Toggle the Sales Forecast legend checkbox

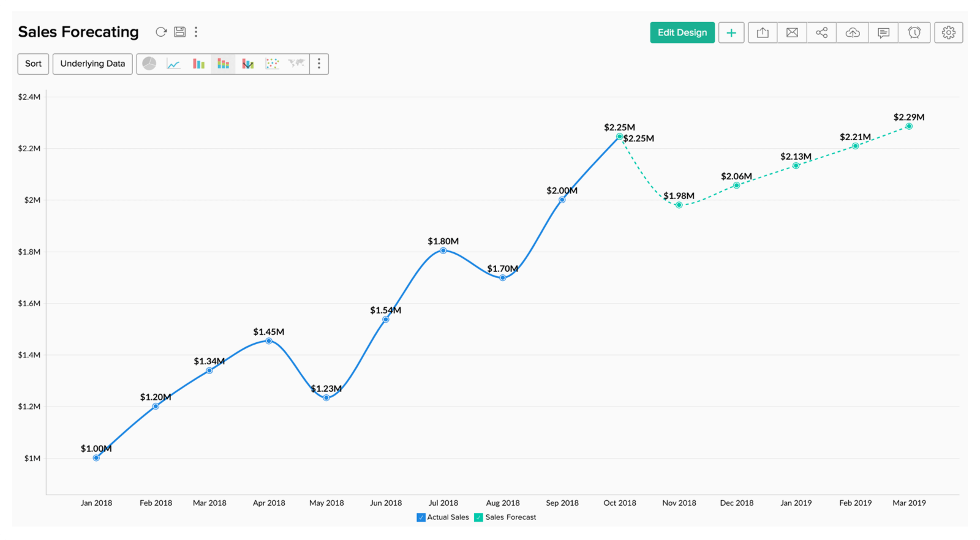479,517
